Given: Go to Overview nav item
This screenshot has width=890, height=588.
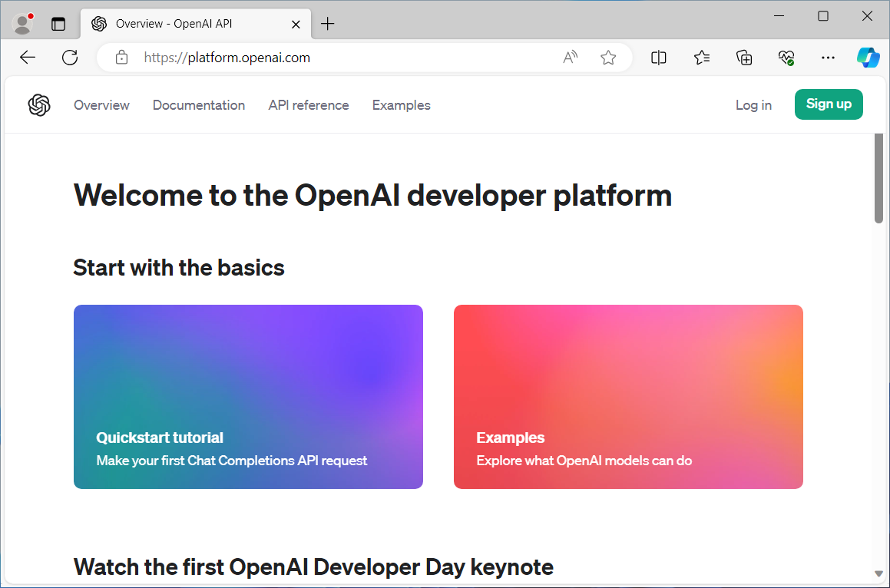Looking at the screenshot, I should point(101,105).
